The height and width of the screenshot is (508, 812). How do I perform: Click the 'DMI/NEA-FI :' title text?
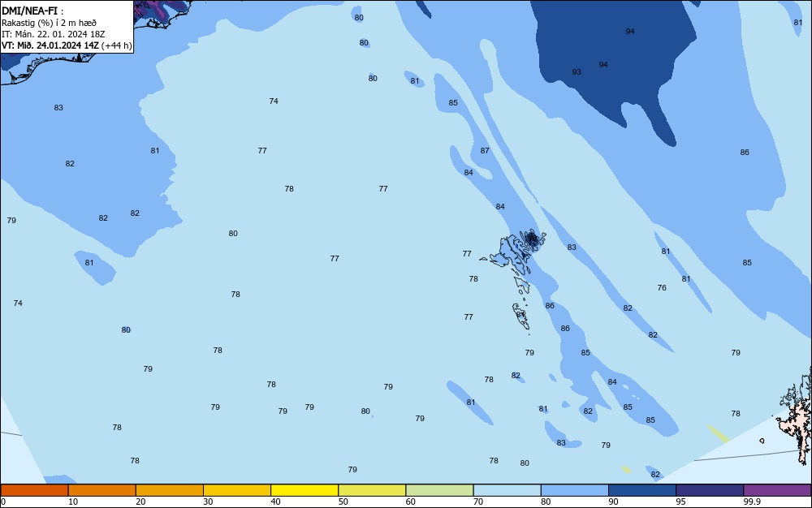click(x=32, y=11)
